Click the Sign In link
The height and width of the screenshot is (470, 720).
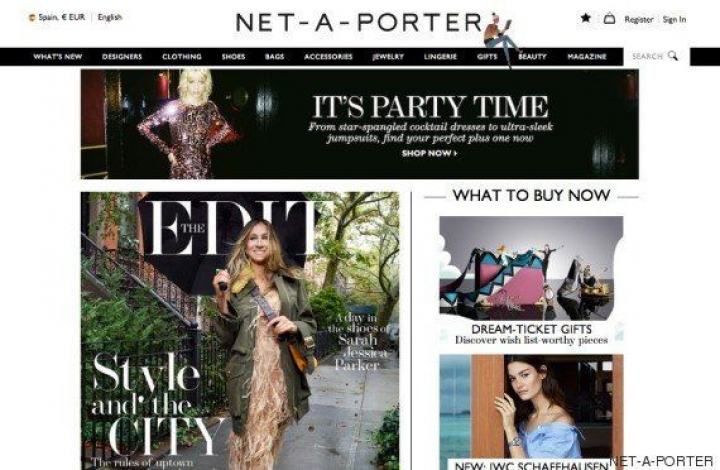point(674,19)
